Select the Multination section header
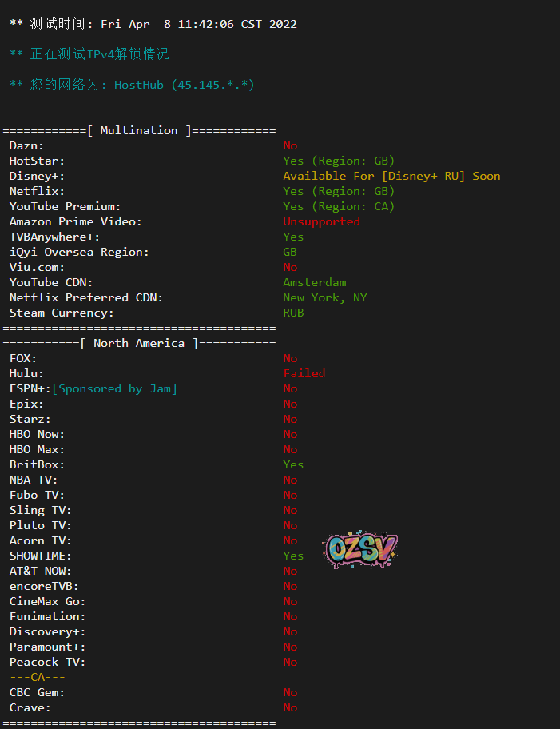This screenshot has width=560, height=729. click(139, 130)
